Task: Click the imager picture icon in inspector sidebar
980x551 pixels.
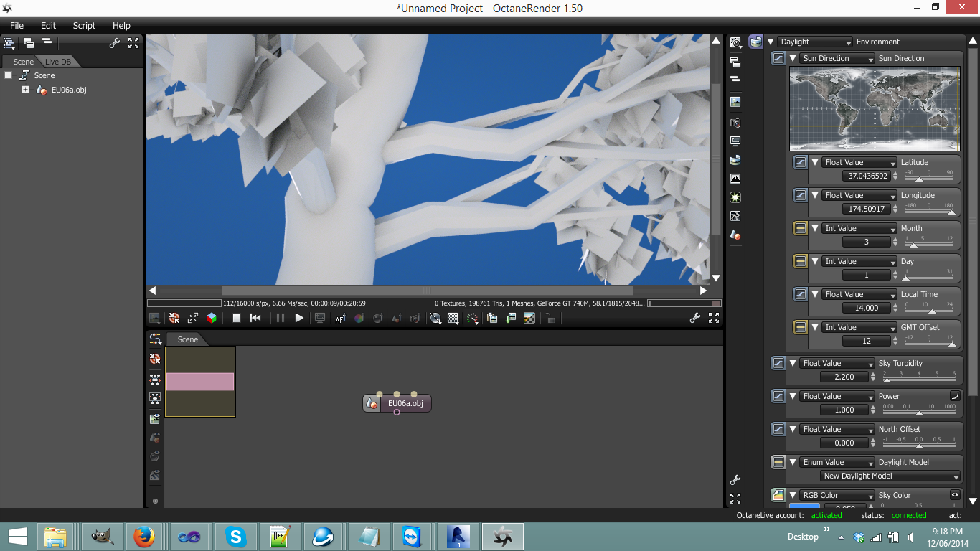Action: coord(735,179)
